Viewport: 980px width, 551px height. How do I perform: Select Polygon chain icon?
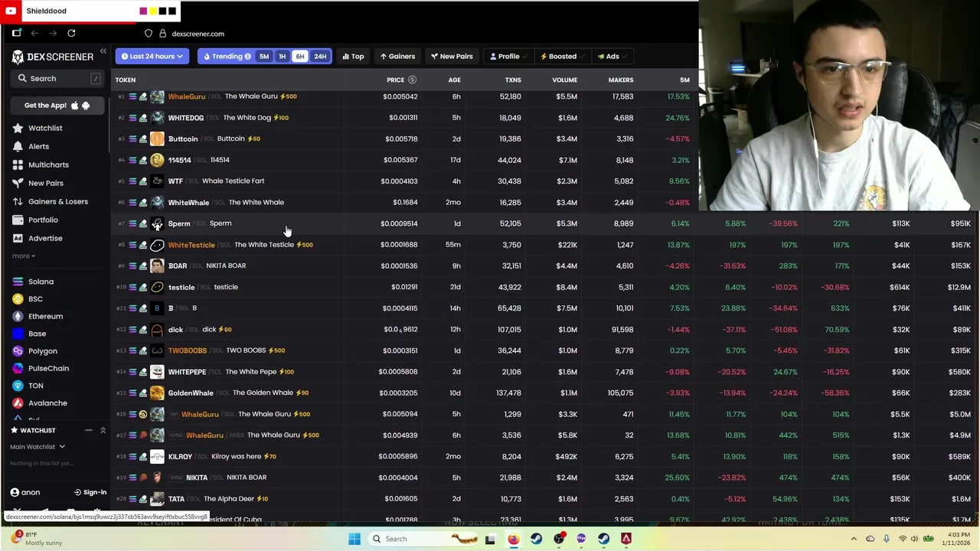point(18,350)
